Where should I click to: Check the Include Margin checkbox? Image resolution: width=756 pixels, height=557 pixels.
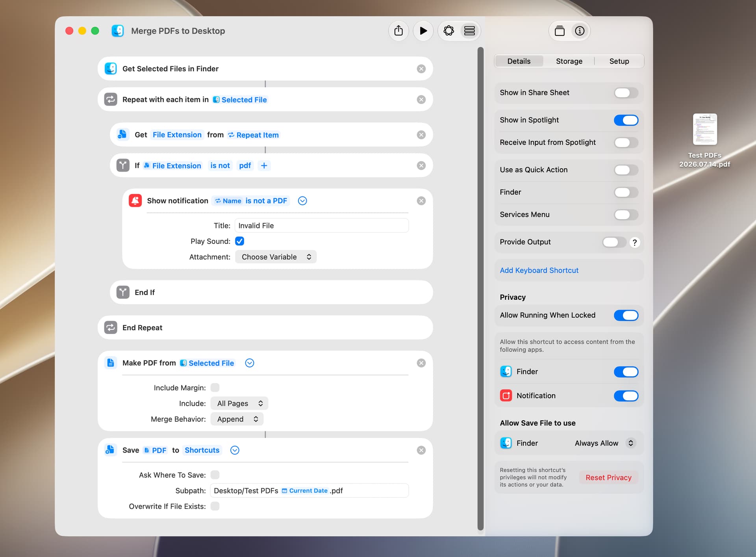point(215,388)
